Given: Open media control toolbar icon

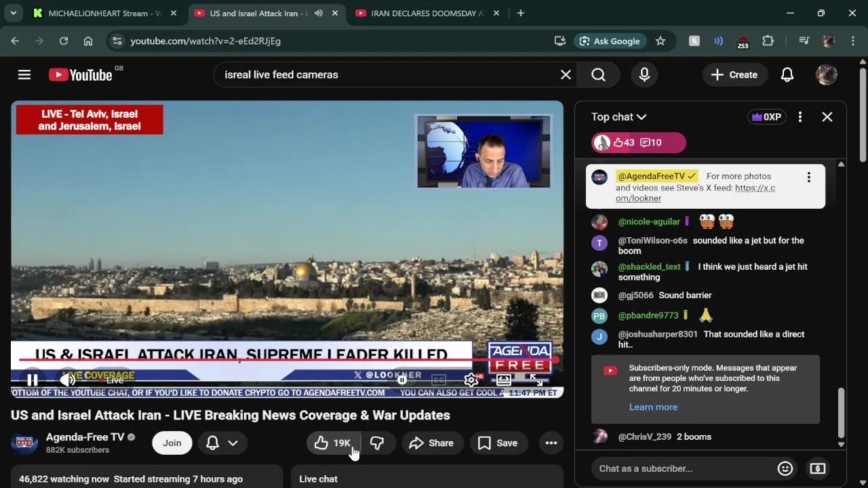Looking at the screenshot, I should (804, 41).
